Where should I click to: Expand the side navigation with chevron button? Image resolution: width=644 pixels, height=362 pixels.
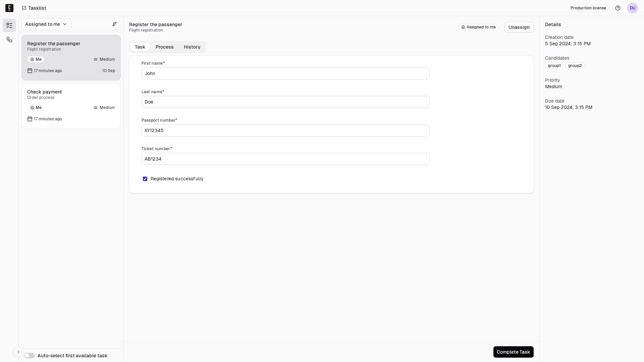click(18, 352)
